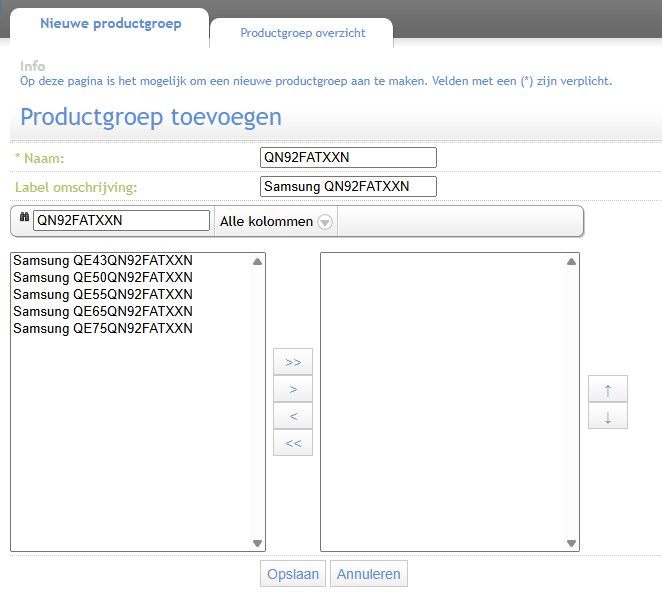The image size is (662, 611).
Task: Click the binoculars search icon
Action: [x=24, y=220]
